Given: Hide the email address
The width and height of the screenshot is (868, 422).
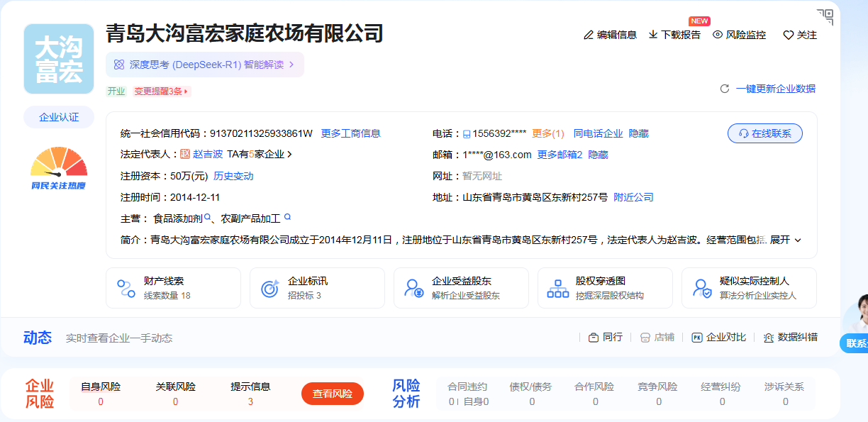Looking at the screenshot, I should coord(598,155).
